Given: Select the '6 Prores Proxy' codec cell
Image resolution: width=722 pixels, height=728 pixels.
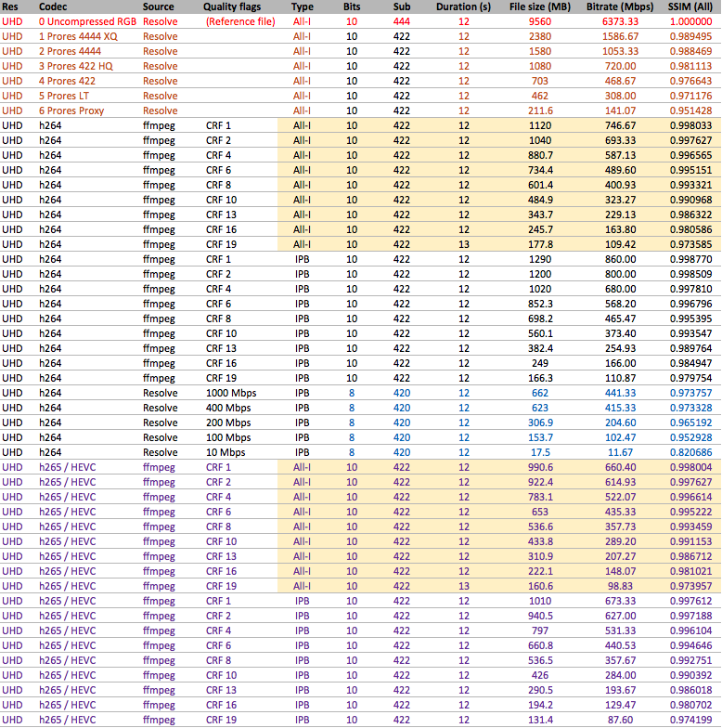Looking at the screenshot, I should pyautogui.click(x=71, y=111).
